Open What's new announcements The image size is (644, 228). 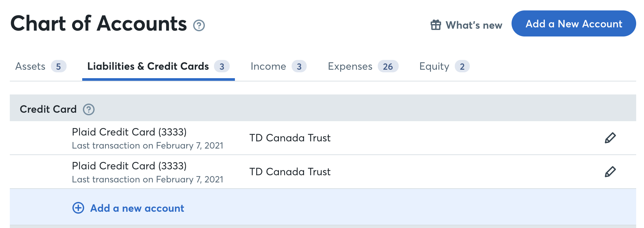[x=474, y=25]
